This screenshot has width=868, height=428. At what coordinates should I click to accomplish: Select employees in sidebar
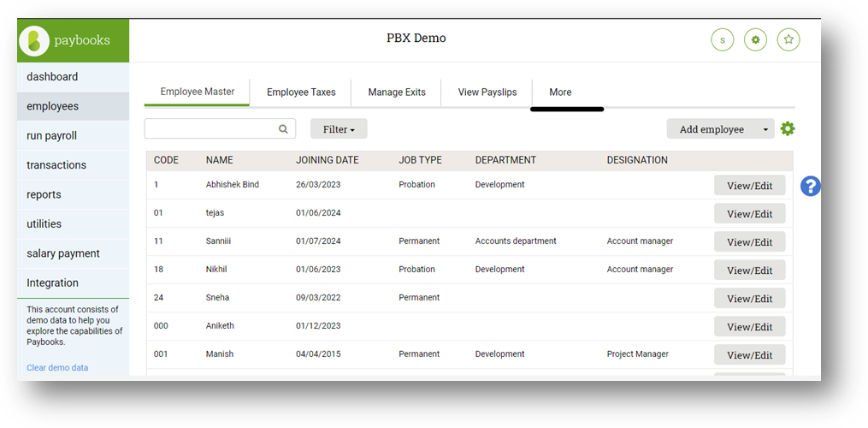tap(73, 106)
